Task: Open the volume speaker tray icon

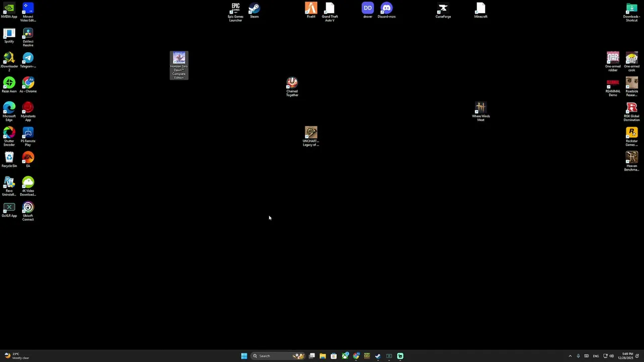Action: pyautogui.click(x=611, y=356)
